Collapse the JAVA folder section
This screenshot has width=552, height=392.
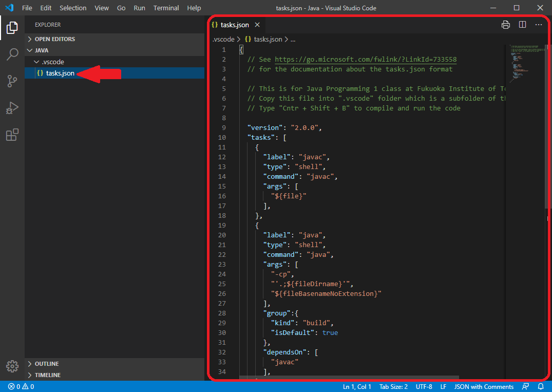coord(115,50)
